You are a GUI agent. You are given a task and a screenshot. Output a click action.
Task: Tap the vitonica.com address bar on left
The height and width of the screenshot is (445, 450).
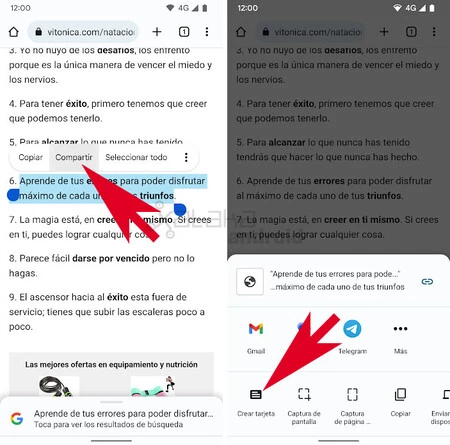(x=83, y=32)
